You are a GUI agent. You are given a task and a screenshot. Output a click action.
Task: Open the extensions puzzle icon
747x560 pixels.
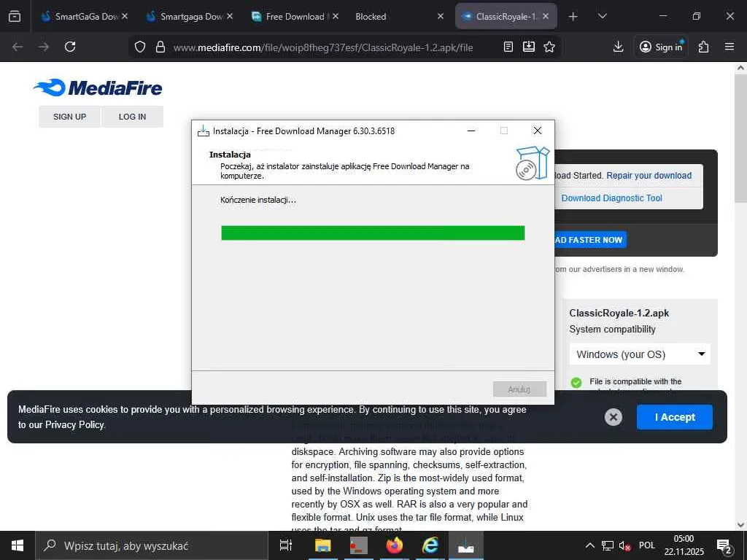(x=704, y=47)
